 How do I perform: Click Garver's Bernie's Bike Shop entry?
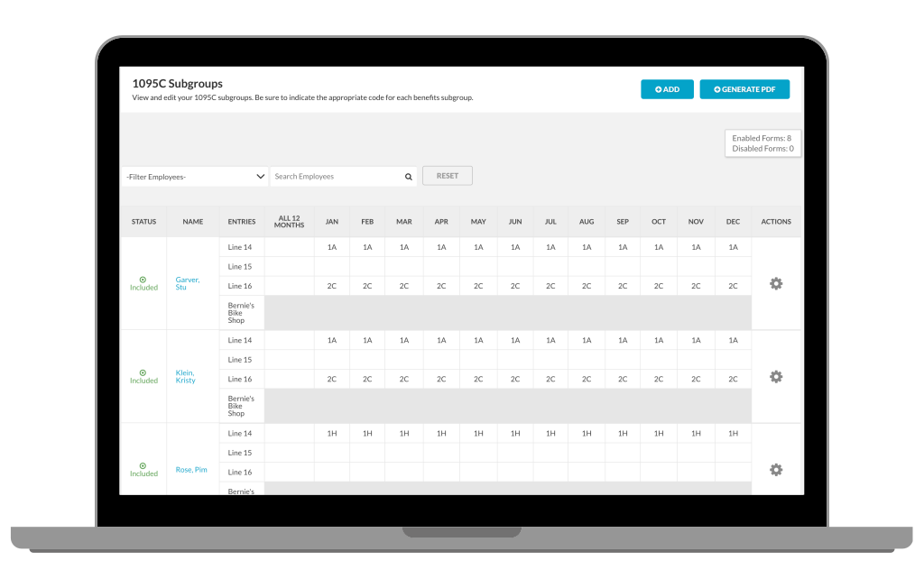(x=241, y=313)
